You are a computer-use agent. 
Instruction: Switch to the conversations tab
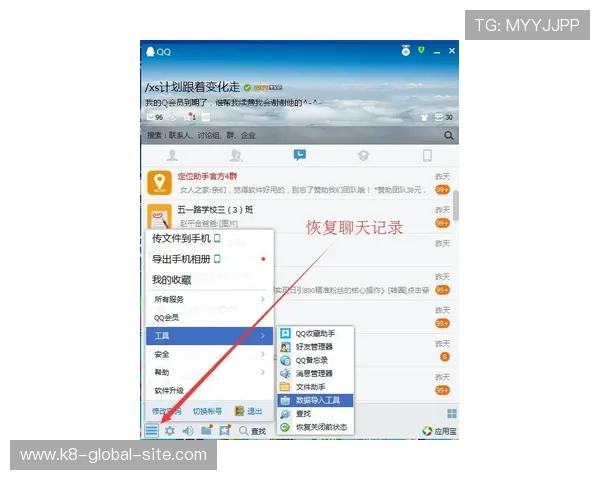[x=300, y=155]
